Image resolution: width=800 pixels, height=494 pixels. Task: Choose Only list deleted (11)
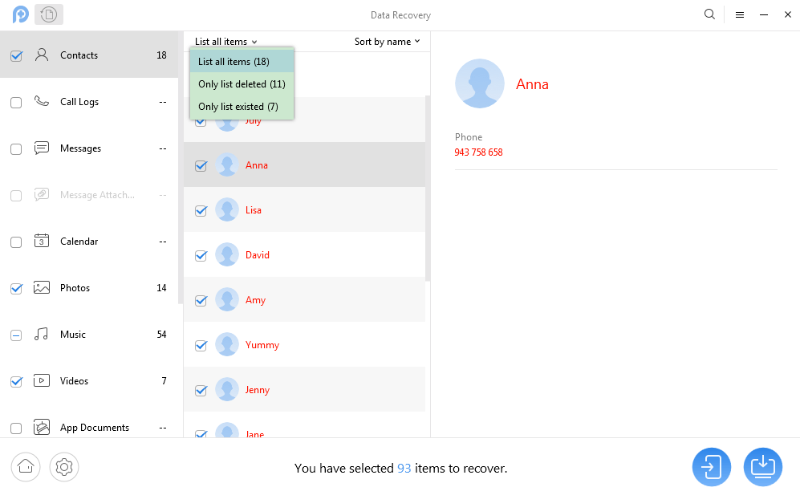pyautogui.click(x=242, y=84)
